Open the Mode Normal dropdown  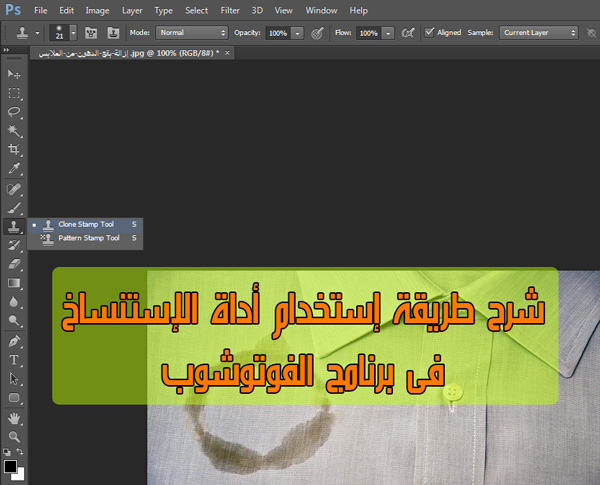(192, 33)
